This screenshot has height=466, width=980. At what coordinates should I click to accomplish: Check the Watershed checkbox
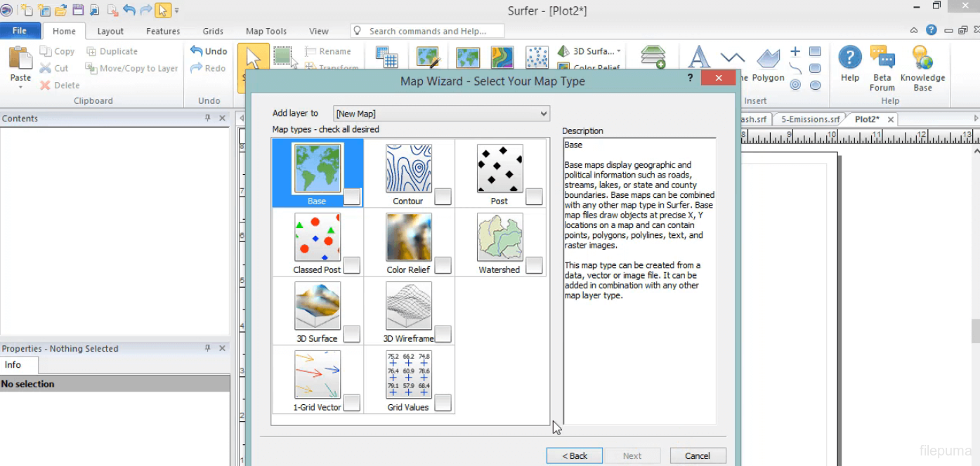click(x=534, y=265)
